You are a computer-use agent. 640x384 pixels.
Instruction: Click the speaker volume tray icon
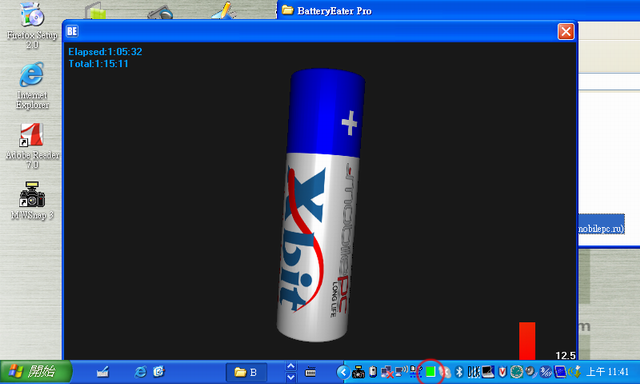[531, 372]
